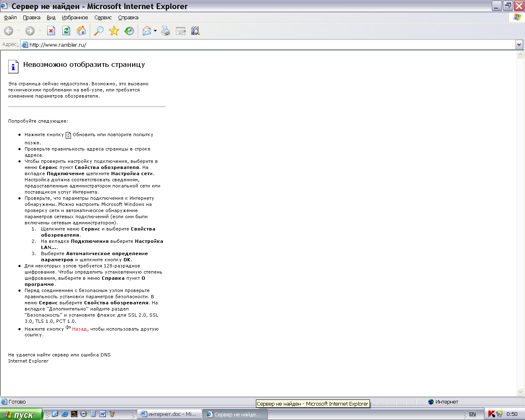Switch to интернет.doc taskbar button
The width and height of the screenshot is (525, 420).
pyautogui.click(x=169, y=414)
